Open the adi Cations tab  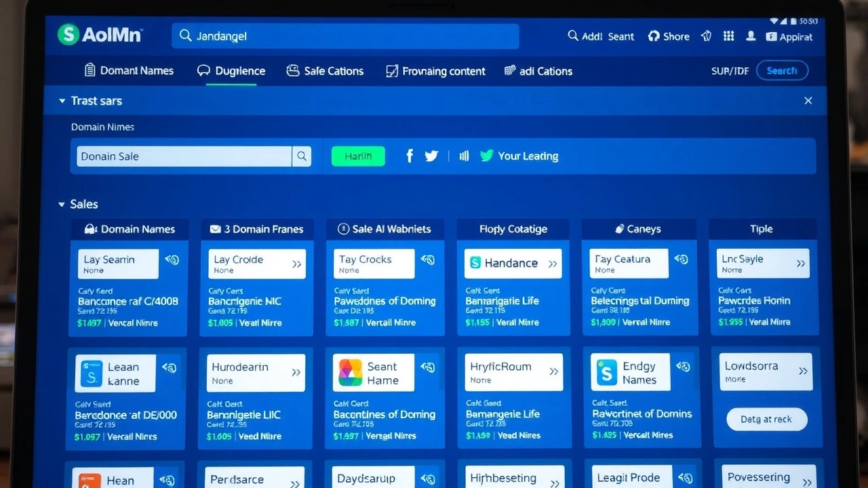coord(538,71)
